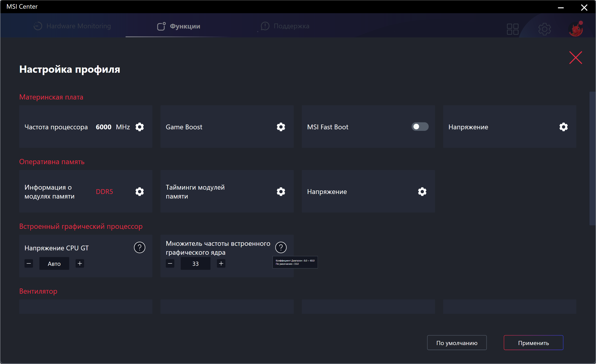Open the apps grid icon
Image resolution: width=596 pixels, height=364 pixels.
[x=513, y=29]
